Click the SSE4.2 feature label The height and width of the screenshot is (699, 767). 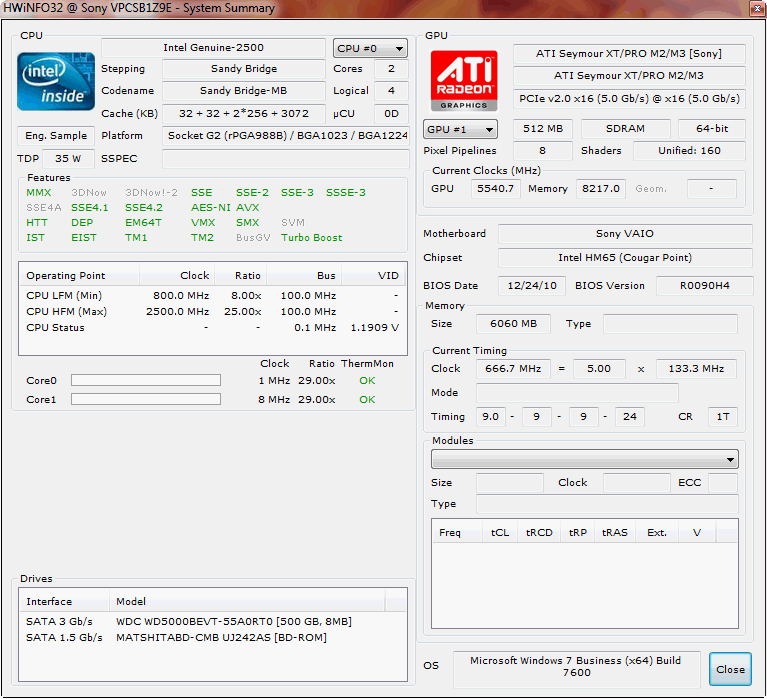pos(144,207)
